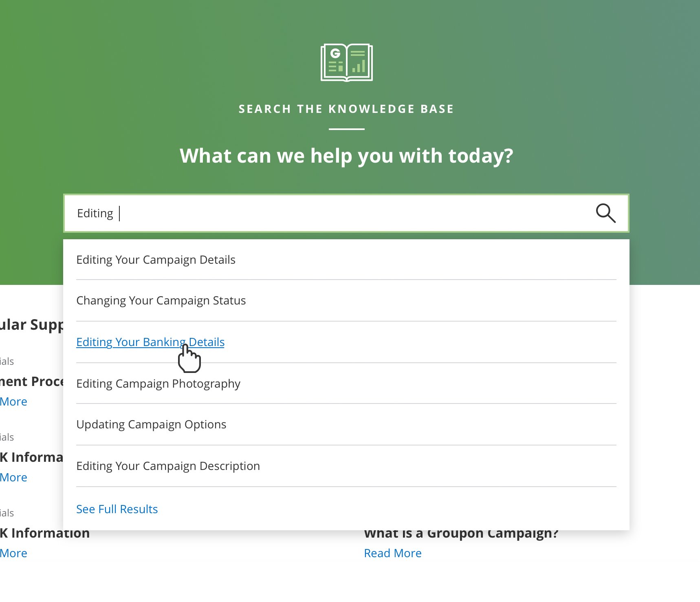Viewport: 700px width, 602px height.
Task: Click the Popular Support heading text
Action: pos(31,324)
